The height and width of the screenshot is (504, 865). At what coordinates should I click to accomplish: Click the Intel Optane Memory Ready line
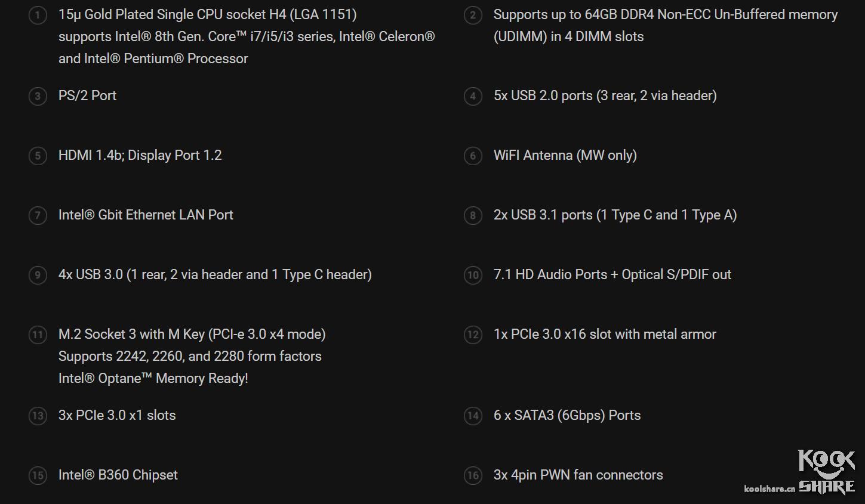[x=153, y=378]
